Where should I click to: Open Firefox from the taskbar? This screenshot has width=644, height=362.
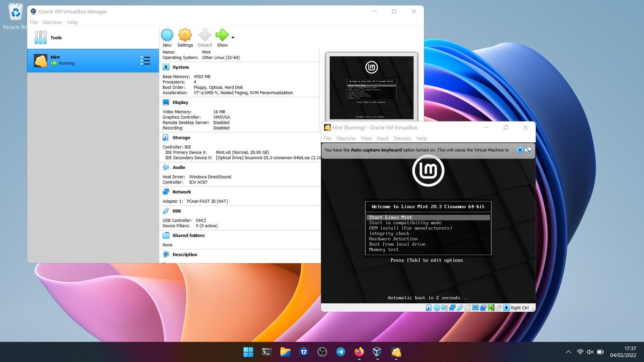point(359,352)
